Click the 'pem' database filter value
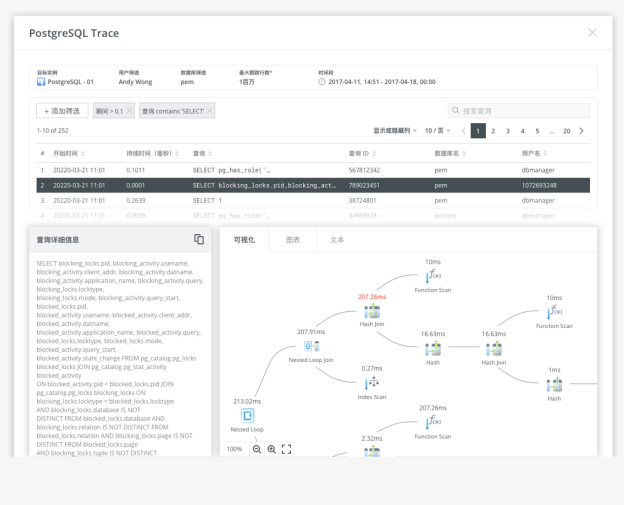The height and width of the screenshot is (505, 624). point(187,82)
